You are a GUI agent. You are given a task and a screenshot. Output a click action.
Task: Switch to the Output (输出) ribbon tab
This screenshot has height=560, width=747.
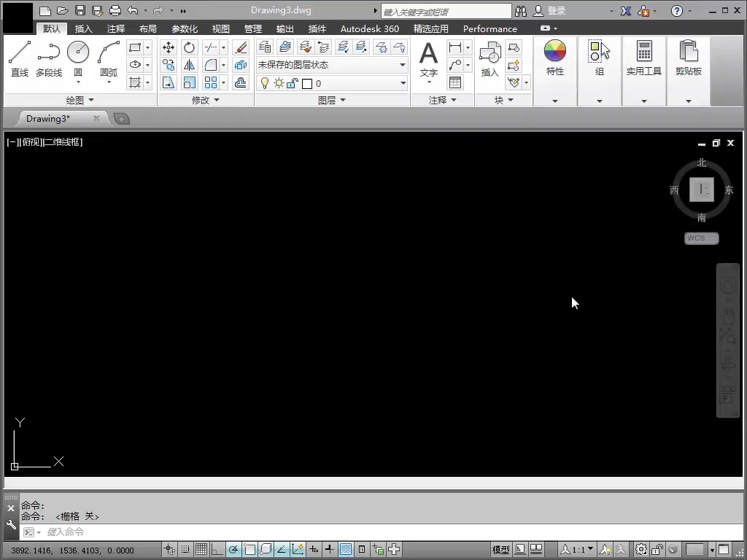285,28
